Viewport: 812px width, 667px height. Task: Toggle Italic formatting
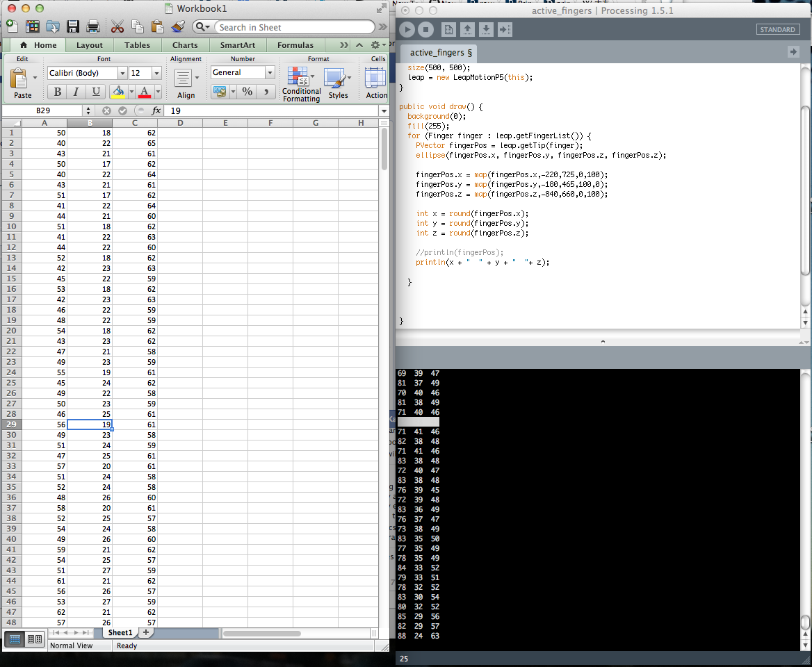coord(76,92)
